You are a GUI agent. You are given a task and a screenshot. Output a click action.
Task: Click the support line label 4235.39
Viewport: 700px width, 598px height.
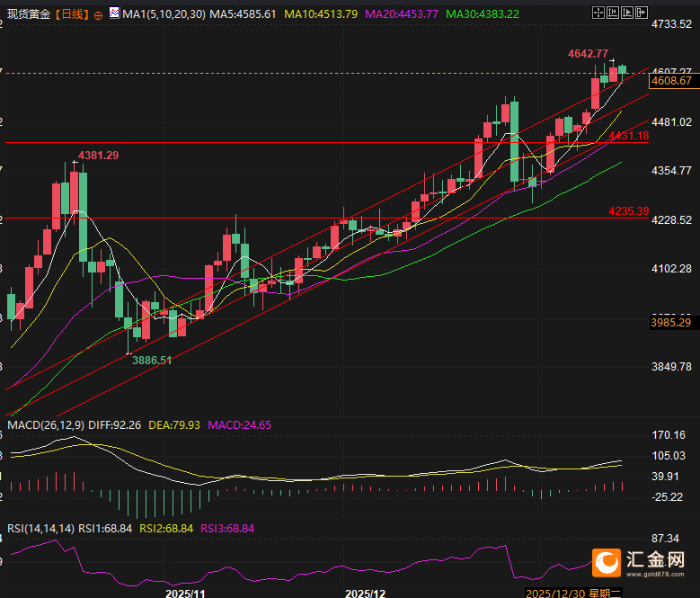[x=629, y=210]
